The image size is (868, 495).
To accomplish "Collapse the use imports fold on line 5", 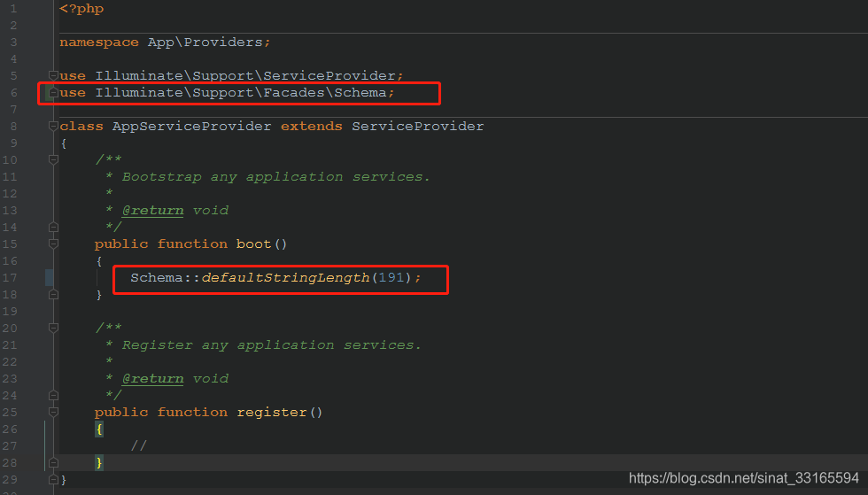I will (x=54, y=75).
